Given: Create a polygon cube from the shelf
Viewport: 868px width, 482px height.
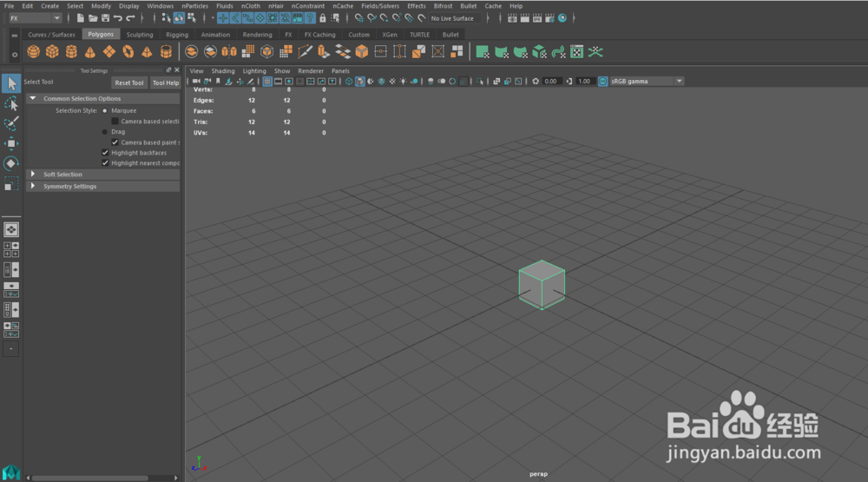Looking at the screenshot, I should [x=52, y=52].
